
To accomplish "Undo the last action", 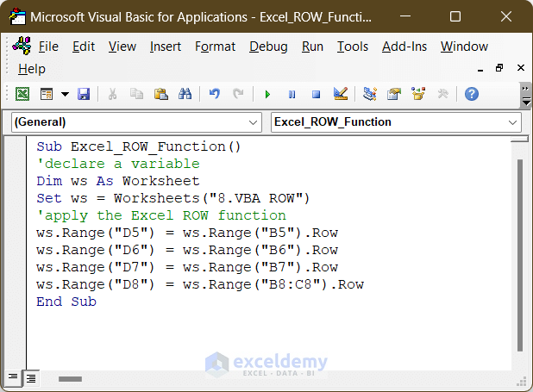I will tap(214, 94).
